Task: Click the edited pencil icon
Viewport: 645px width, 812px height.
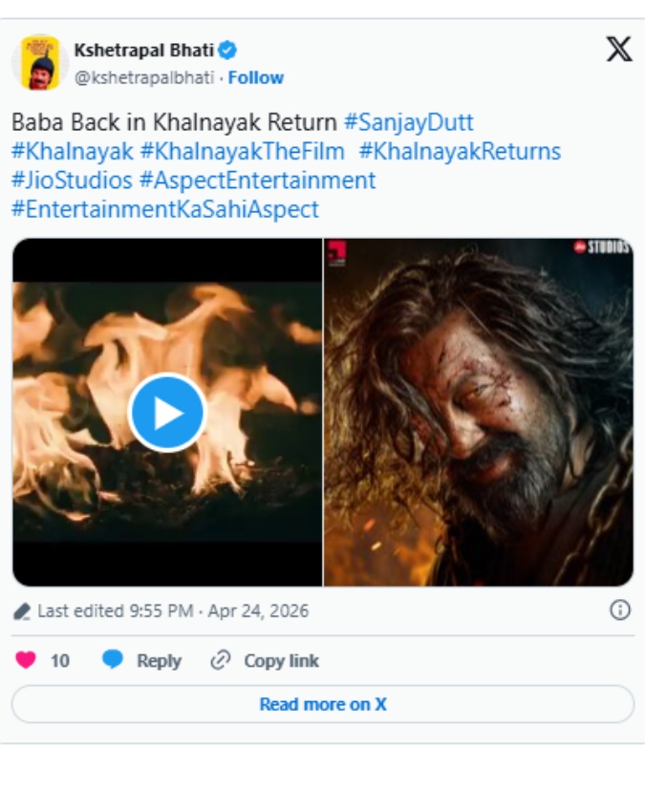Action: pyautogui.click(x=21, y=611)
